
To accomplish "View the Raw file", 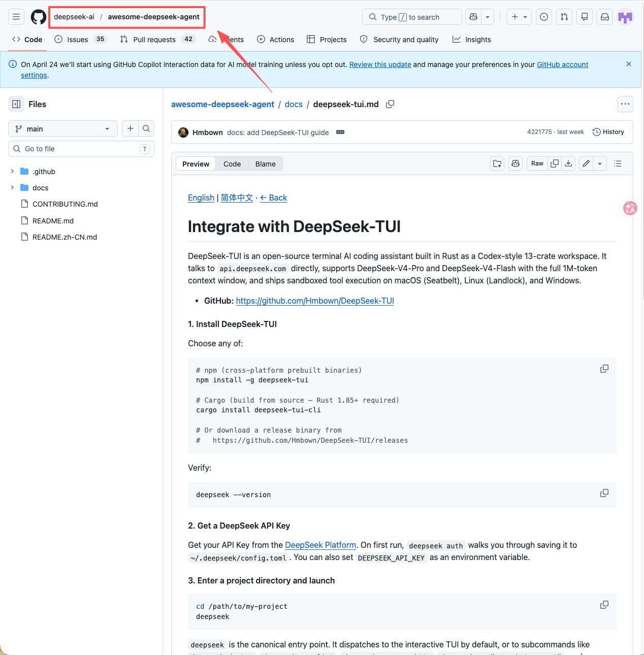I will point(537,163).
